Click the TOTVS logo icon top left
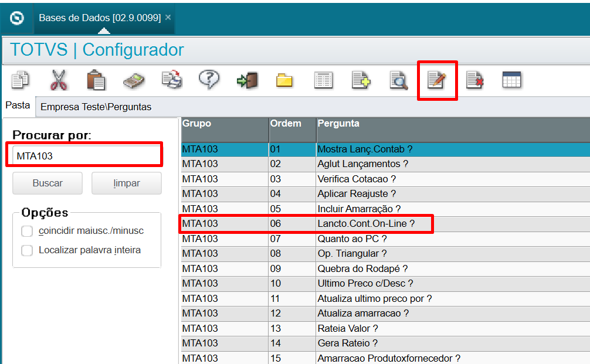Screen dimensions: 590x364 [17, 18]
